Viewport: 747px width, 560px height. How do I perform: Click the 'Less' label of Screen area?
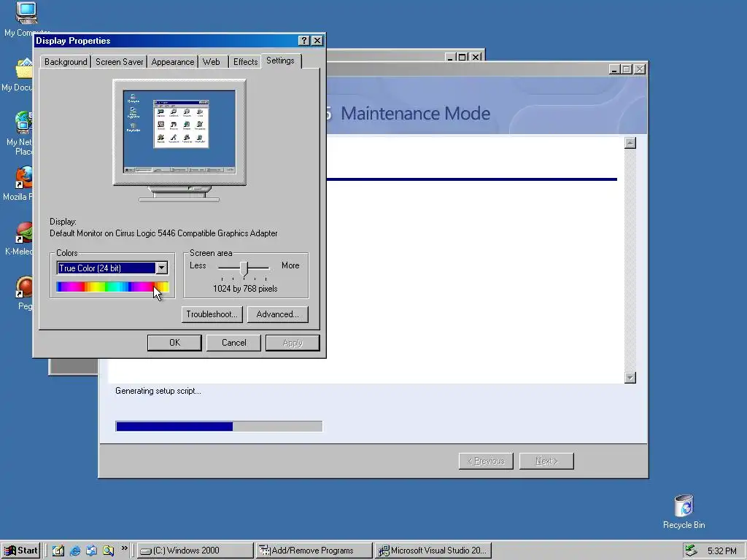198,265
